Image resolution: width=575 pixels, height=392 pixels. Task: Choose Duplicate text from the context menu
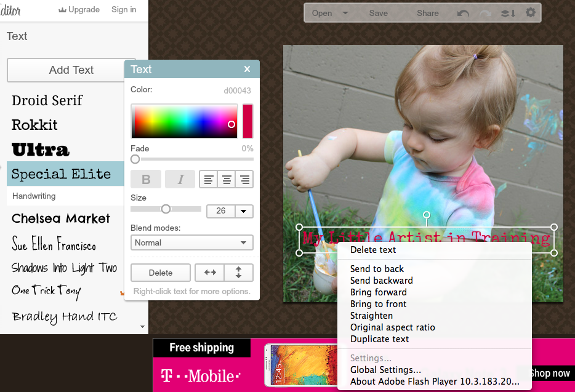click(379, 339)
